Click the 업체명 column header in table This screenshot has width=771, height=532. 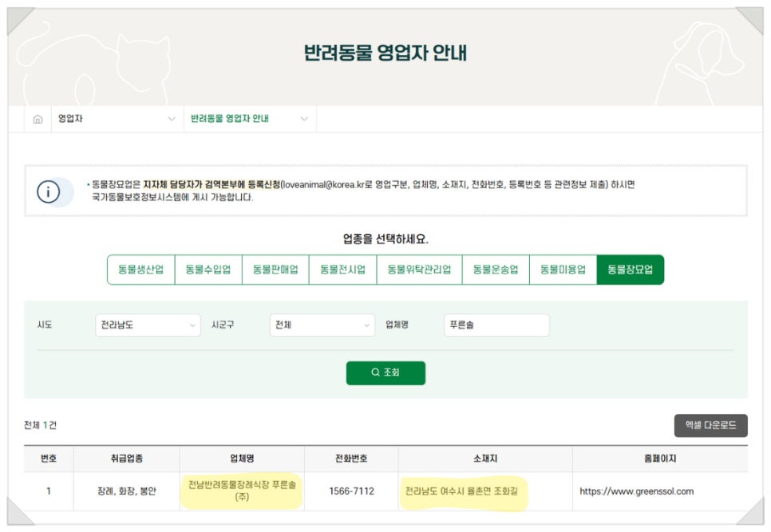point(242,459)
